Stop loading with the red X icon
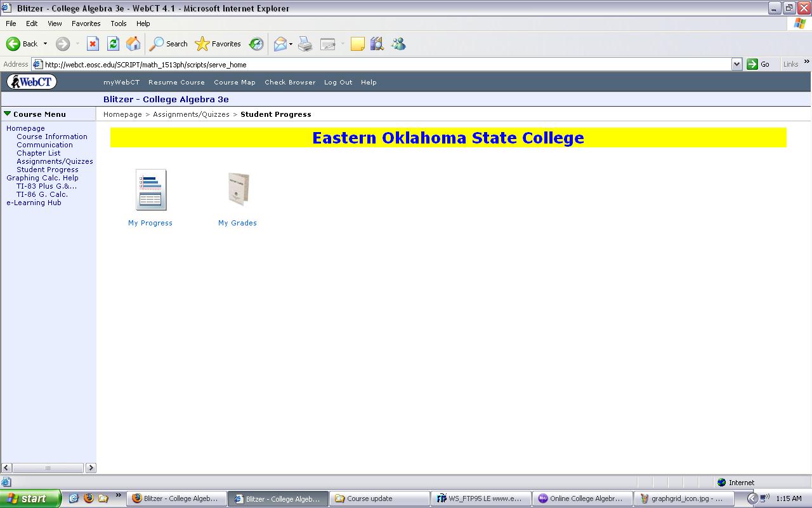The height and width of the screenshot is (508, 812). (x=93, y=44)
